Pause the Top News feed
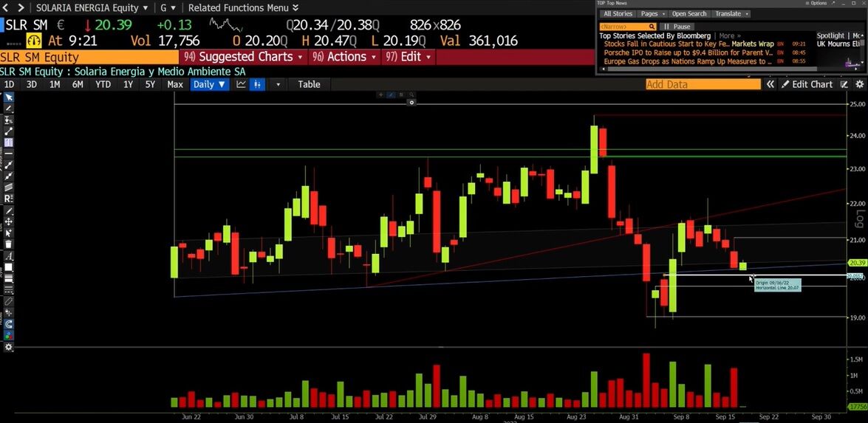Viewport: 868px width, 423px height. pyautogui.click(x=677, y=27)
